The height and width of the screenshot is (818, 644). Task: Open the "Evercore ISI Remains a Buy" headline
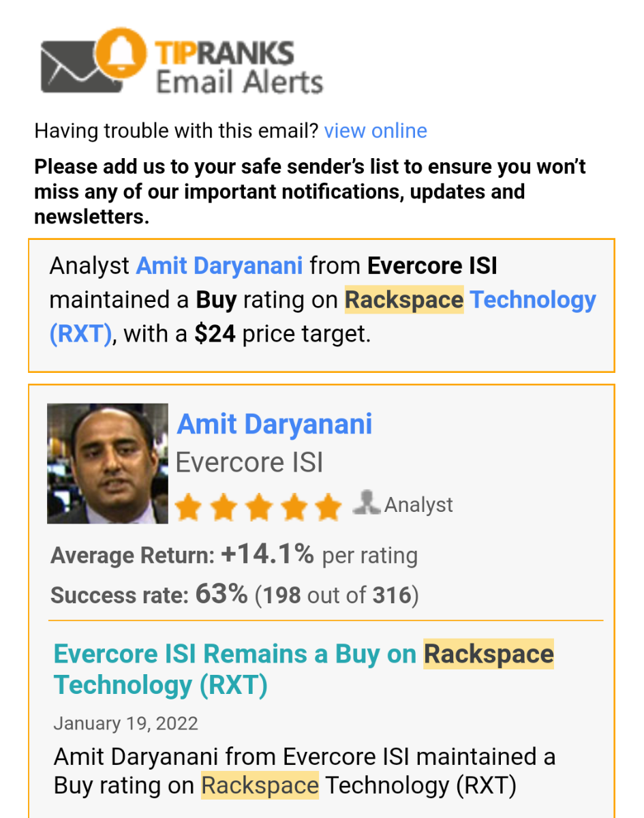(303, 669)
